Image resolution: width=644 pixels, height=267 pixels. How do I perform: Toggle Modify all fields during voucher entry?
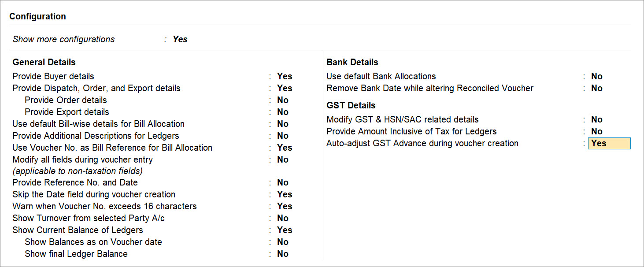click(x=283, y=159)
